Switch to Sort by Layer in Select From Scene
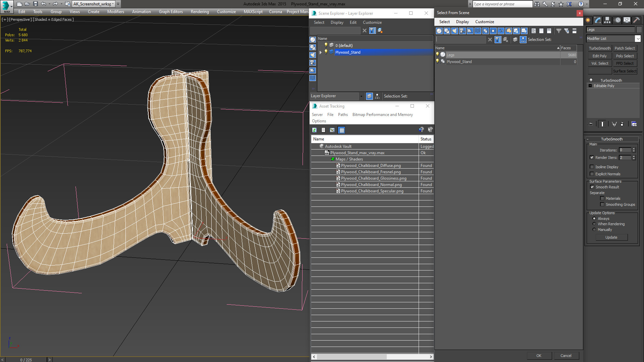 [515, 40]
